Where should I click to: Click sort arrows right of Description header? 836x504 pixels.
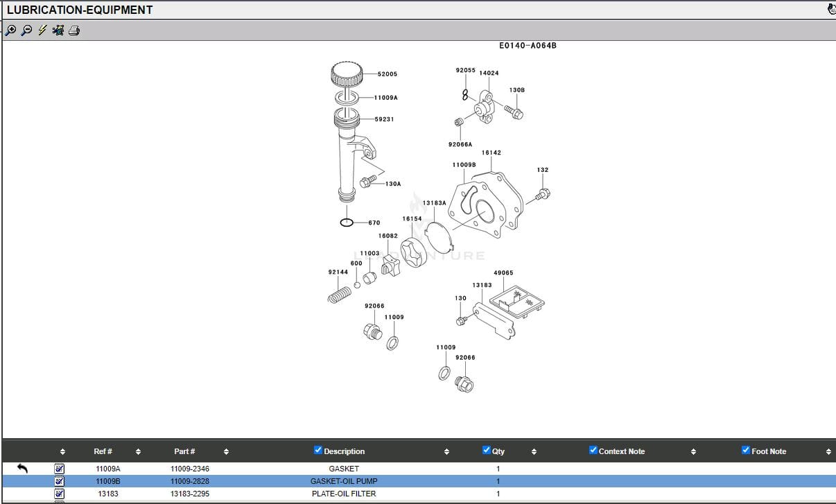[446, 452]
